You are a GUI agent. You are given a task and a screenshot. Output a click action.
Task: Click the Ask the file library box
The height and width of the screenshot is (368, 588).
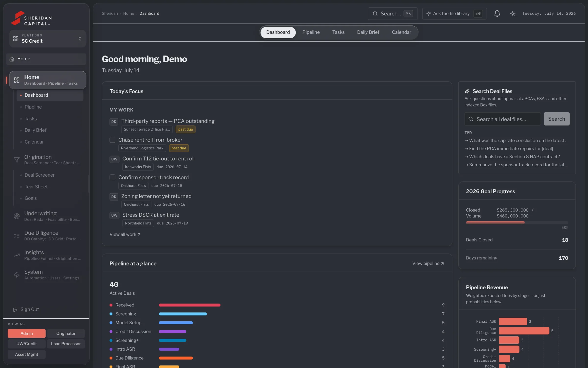(454, 13)
